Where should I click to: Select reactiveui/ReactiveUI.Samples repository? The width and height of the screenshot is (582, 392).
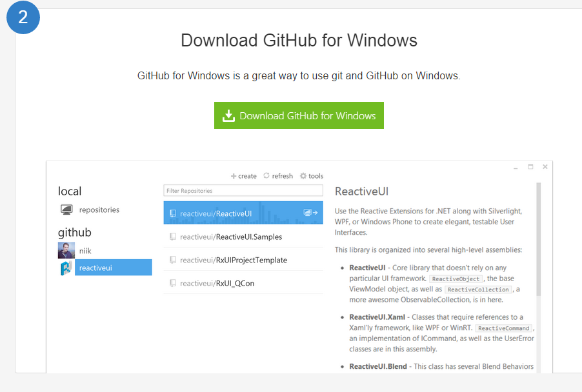coord(243,237)
